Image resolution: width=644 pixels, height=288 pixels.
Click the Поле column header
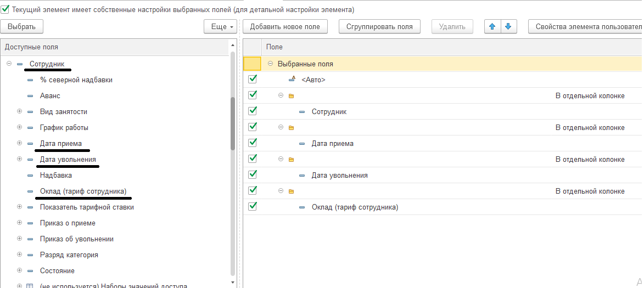pyautogui.click(x=275, y=47)
